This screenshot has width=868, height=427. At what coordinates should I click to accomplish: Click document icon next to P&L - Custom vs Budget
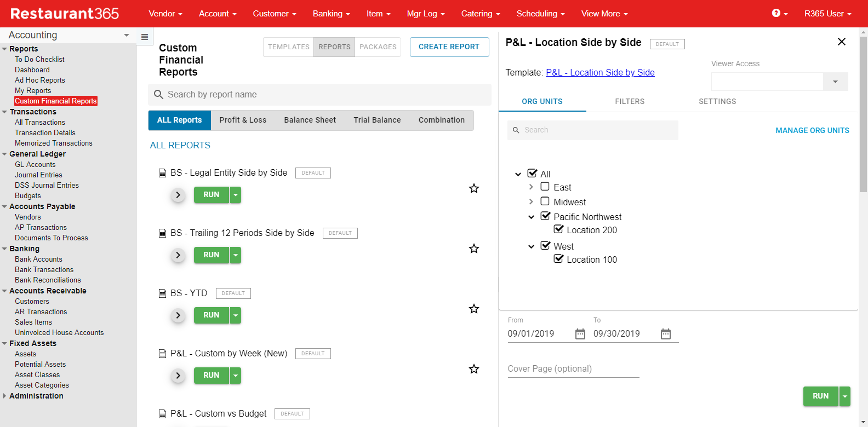click(162, 414)
